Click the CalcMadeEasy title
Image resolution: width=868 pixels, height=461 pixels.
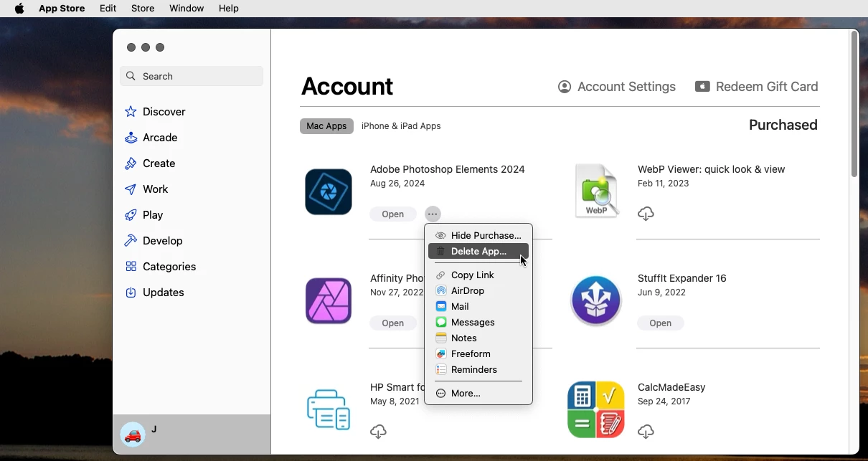pos(671,387)
